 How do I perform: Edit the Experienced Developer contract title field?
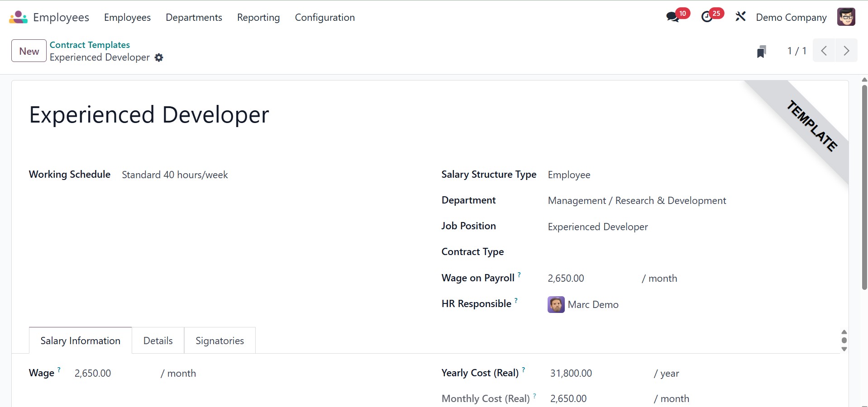click(x=149, y=115)
